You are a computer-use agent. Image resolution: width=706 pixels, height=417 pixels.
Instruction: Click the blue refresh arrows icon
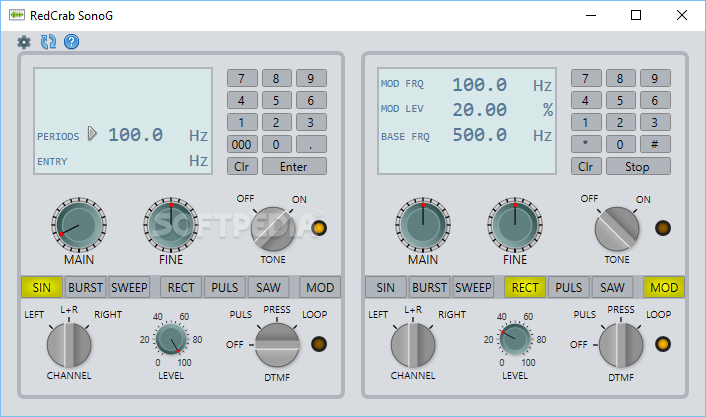point(48,42)
